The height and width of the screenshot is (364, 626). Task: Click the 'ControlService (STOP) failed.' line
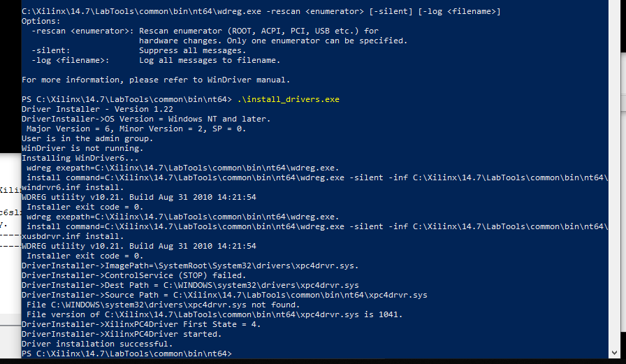[x=133, y=275]
